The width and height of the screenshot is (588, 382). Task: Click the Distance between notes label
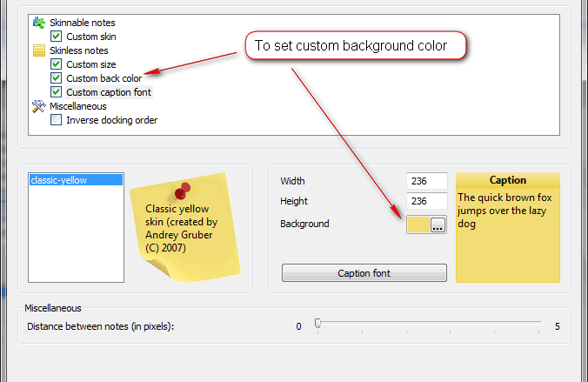coord(101,326)
